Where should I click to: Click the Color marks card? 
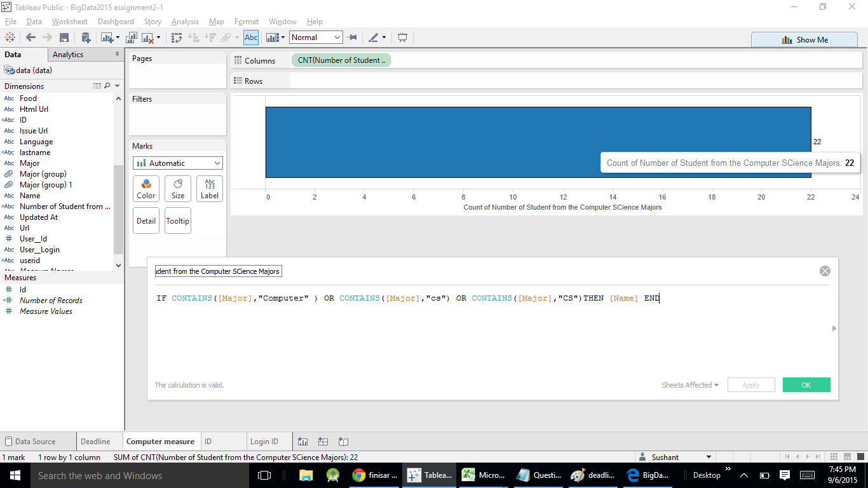point(146,189)
